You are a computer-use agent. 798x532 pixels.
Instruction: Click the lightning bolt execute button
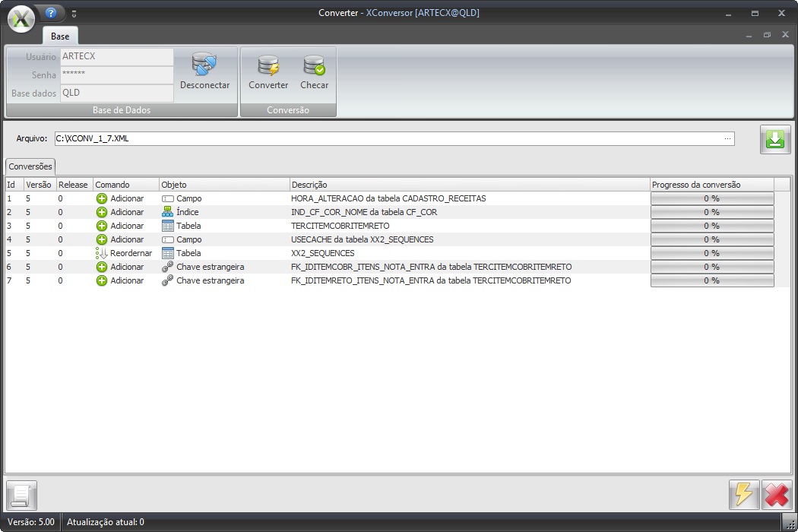[743, 494]
